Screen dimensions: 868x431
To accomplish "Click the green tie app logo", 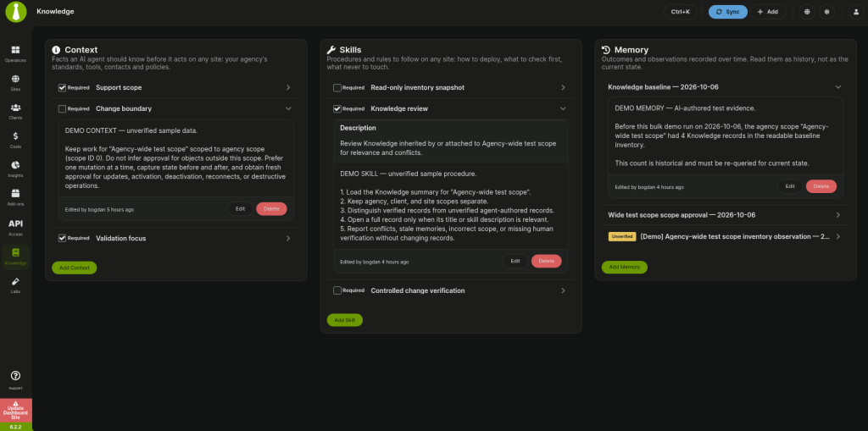I will (x=16, y=12).
